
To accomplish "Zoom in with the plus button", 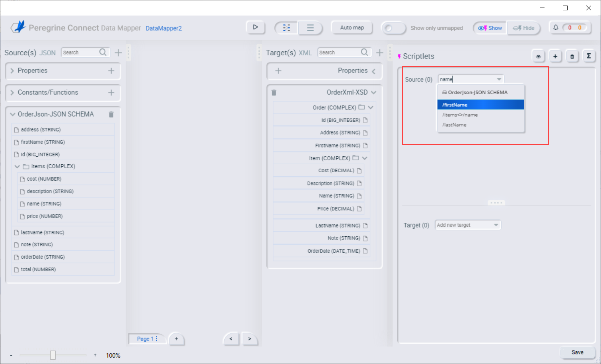I will [95, 355].
